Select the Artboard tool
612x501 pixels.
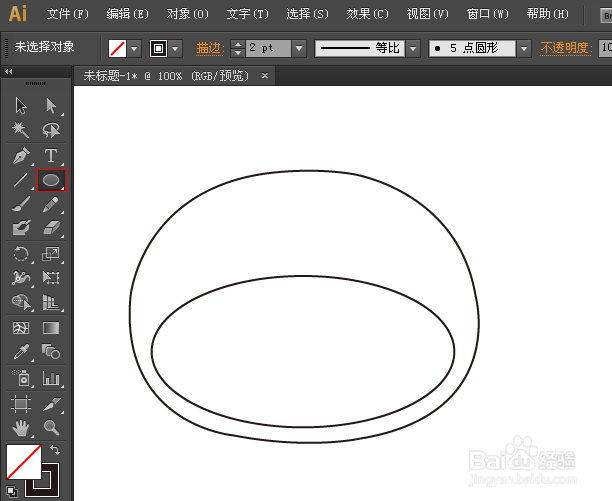click(x=21, y=404)
